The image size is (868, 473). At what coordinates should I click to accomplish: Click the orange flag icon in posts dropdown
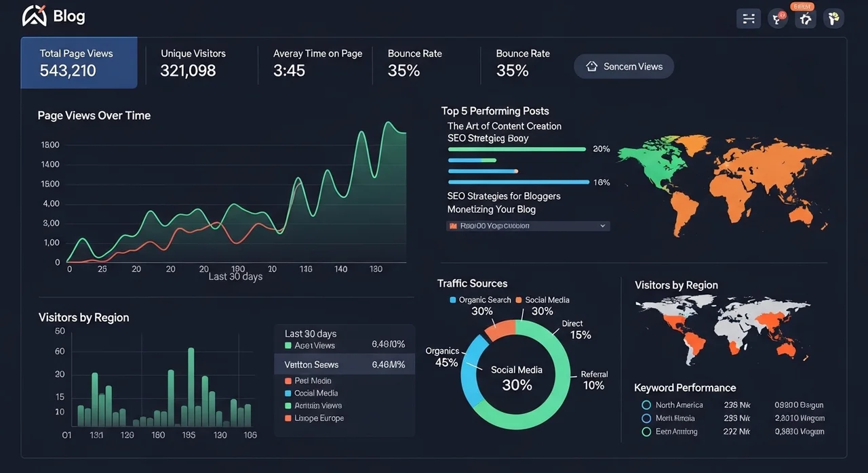[452, 226]
